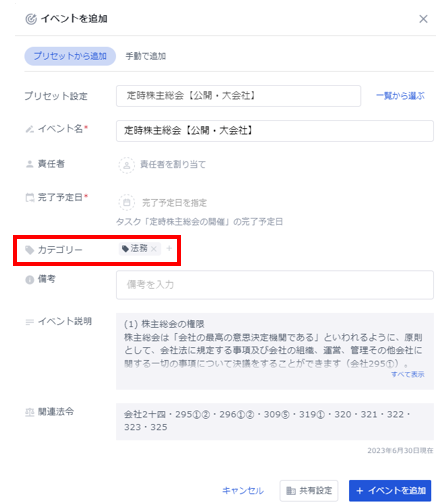The width and height of the screenshot is (436, 504).
Task: Open 共有設定 sharing settings
Action: (309, 491)
